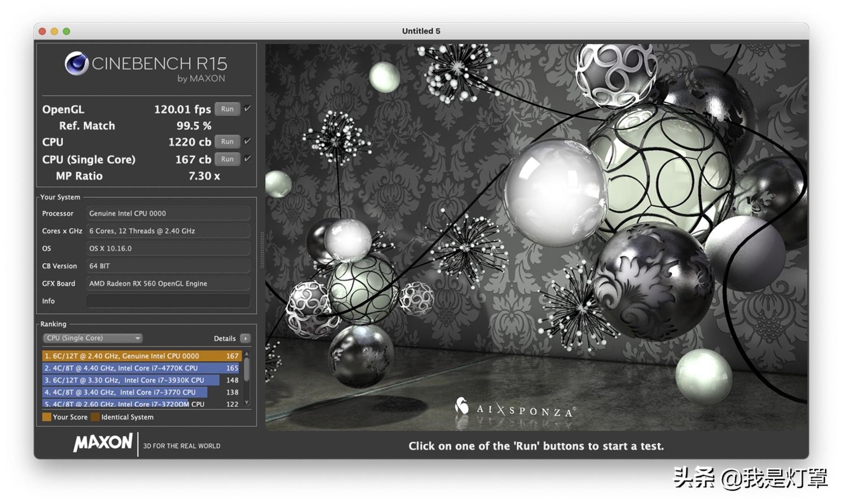Open the ranking type dropdown

click(x=92, y=338)
